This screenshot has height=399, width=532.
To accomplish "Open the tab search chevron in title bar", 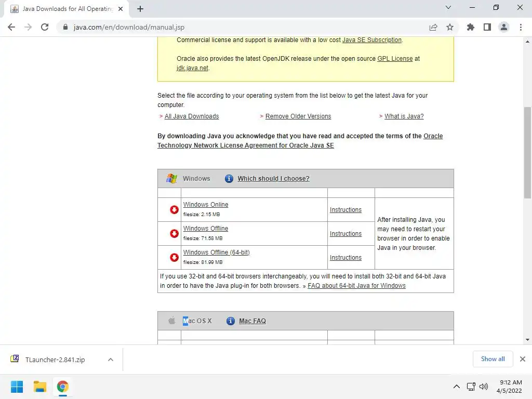I will click(448, 7).
